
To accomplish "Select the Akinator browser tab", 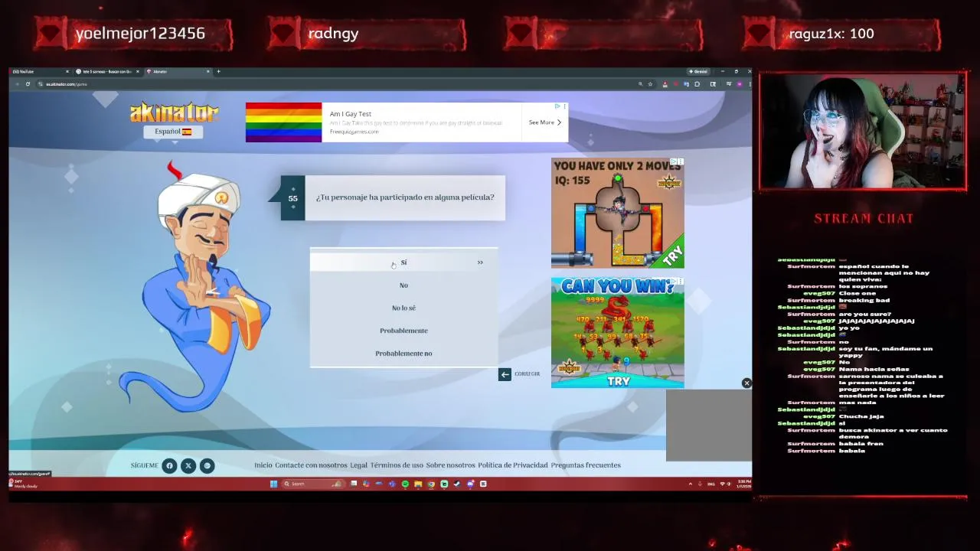I will pyautogui.click(x=178, y=71).
